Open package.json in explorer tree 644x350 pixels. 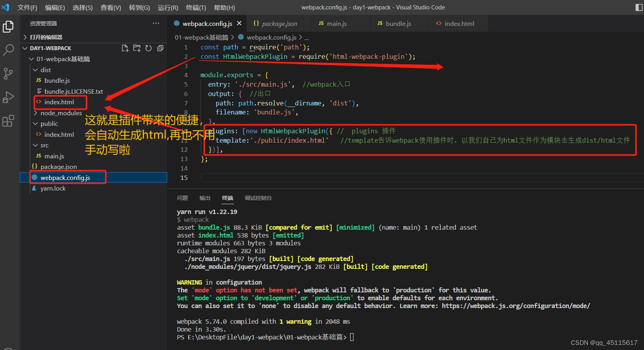click(58, 167)
